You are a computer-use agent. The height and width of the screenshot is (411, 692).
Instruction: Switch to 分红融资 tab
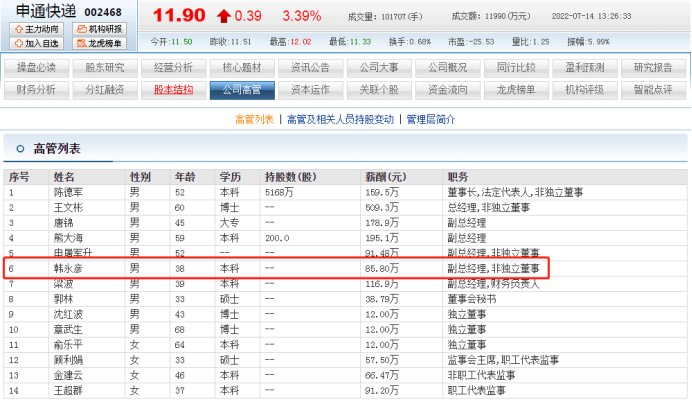(105, 90)
